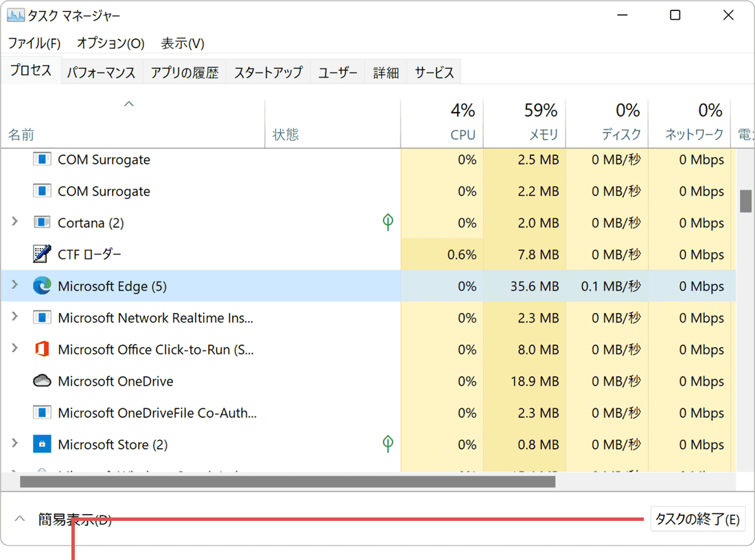Viewport: 755px width, 560px height.
Task: Open the スタートアップ tab
Action: point(268,73)
